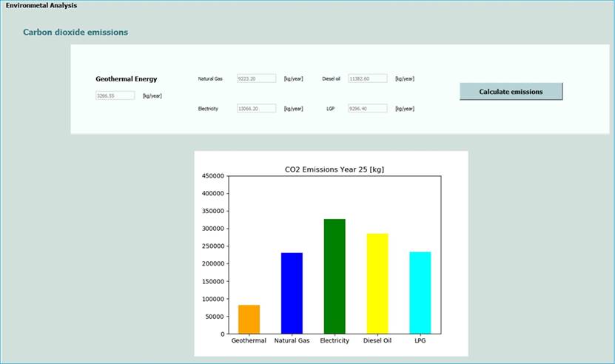Image resolution: width=615 pixels, height=364 pixels.
Task: Click the Electricity emissions input field
Action: coord(256,108)
